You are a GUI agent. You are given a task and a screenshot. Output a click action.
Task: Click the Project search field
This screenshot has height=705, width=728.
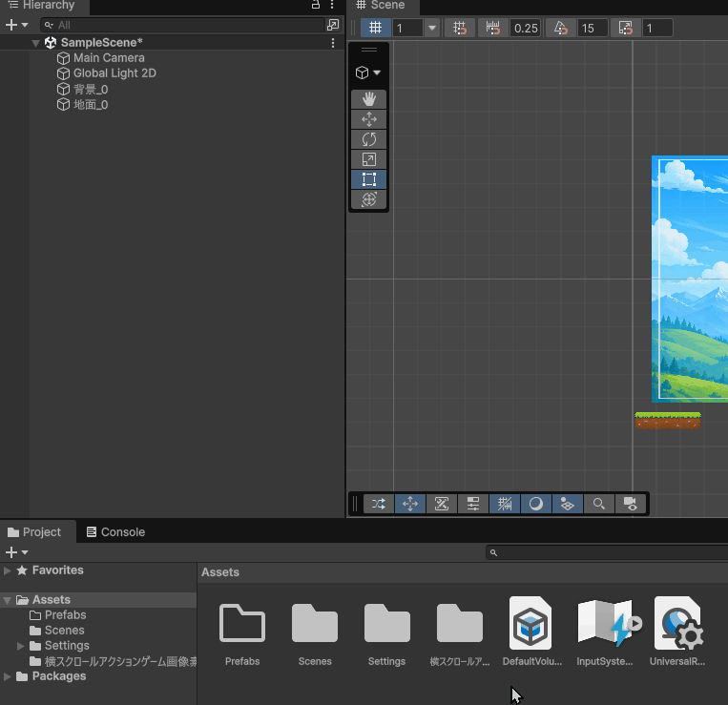click(x=607, y=552)
